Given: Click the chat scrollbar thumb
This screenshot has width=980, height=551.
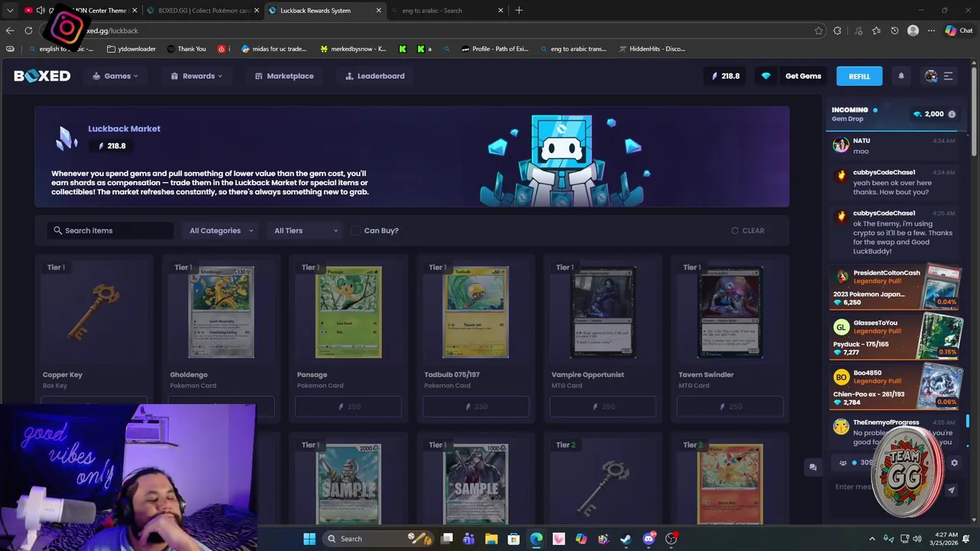Looking at the screenshot, I should click(x=968, y=422).
